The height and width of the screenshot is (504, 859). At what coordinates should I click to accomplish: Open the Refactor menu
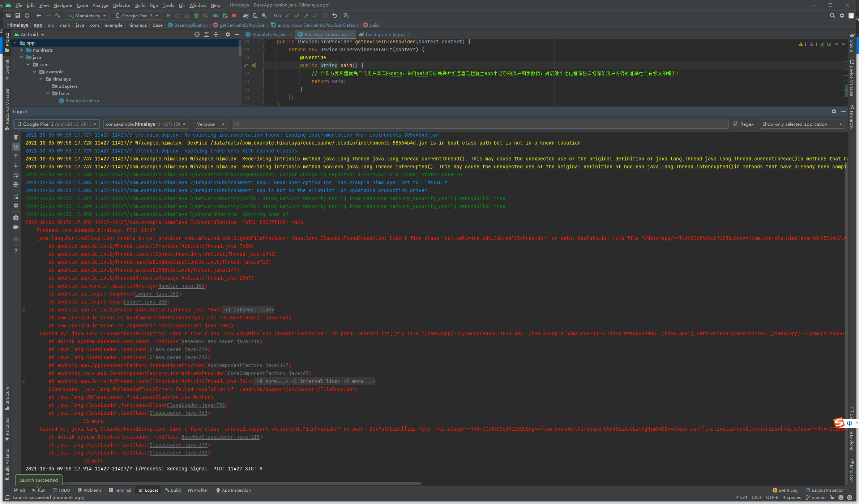[x=122, y=5]
